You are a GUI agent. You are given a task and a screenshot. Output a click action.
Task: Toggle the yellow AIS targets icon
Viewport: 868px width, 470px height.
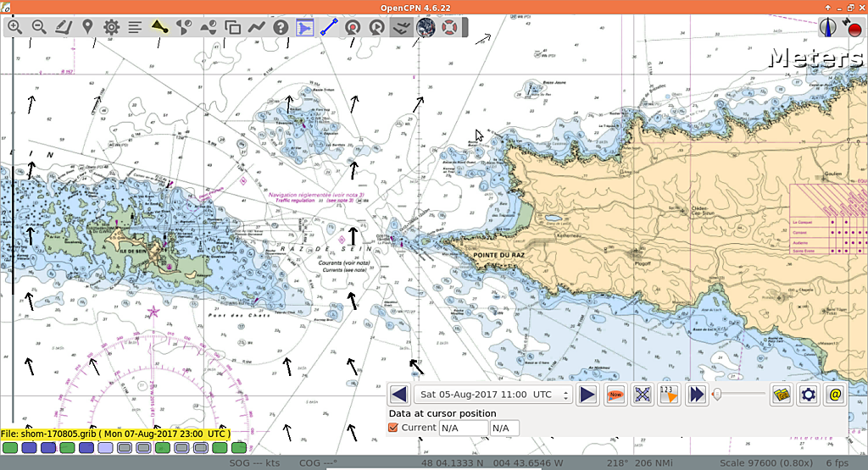160,26
